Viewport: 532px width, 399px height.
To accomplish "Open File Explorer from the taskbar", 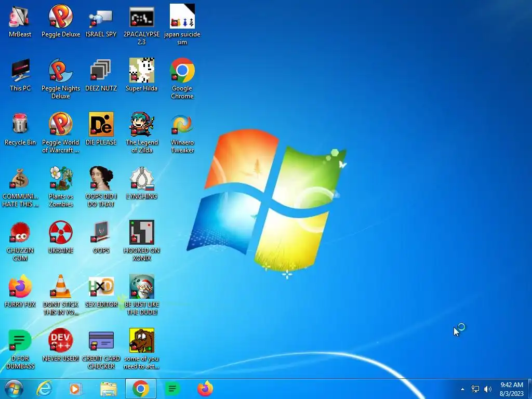I will coord(109,389).
